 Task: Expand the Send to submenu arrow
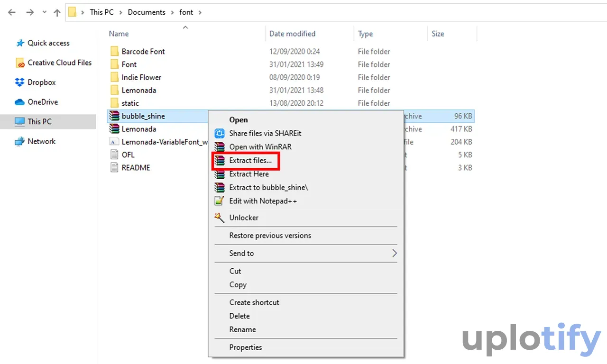tap(394, 253)
